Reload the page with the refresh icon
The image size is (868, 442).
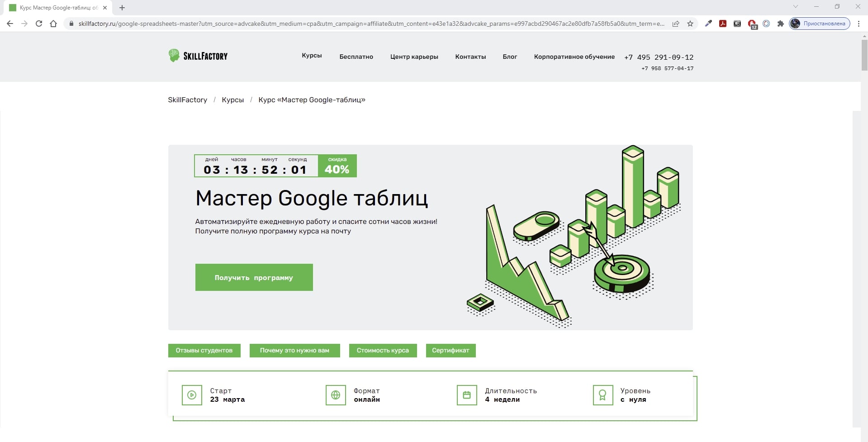pos(39,24)
